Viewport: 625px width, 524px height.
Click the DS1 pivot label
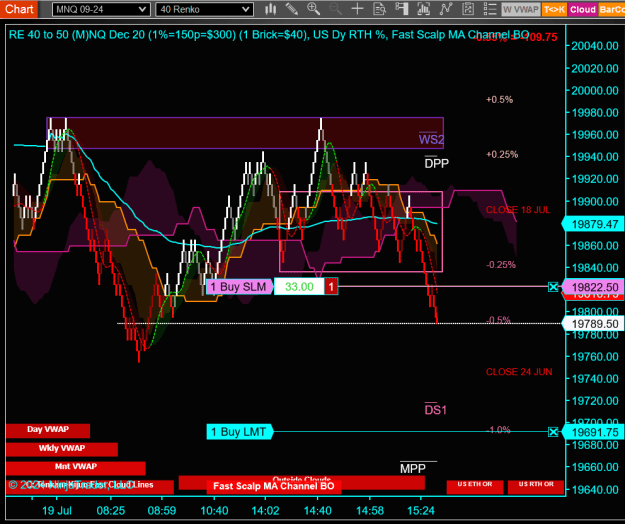click(x=435, y=410)
